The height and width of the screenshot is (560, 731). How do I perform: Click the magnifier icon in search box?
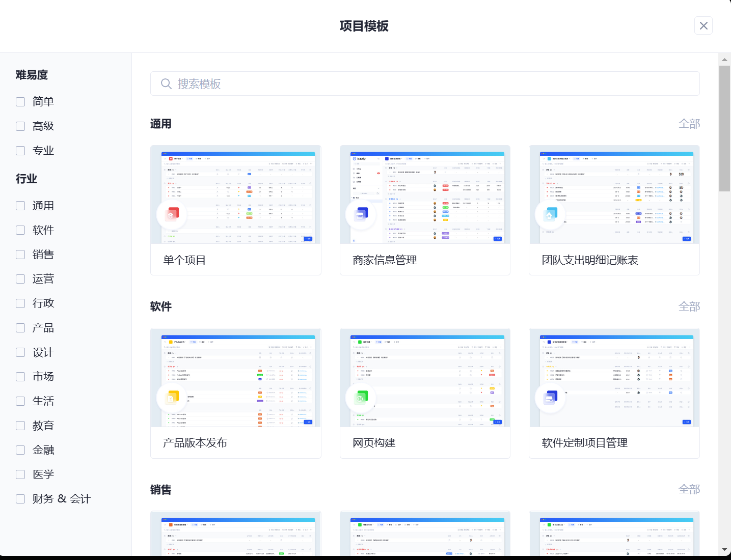(166, 84)
